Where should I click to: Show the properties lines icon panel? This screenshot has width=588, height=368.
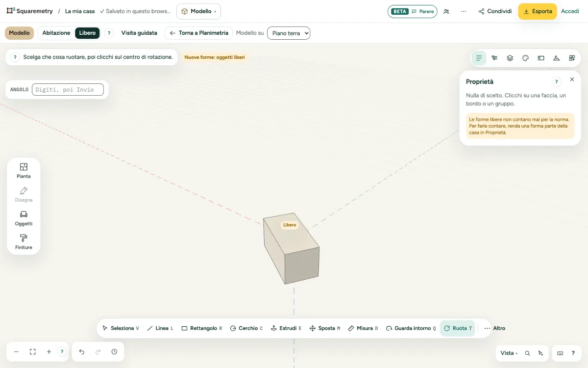click(479, 58)
